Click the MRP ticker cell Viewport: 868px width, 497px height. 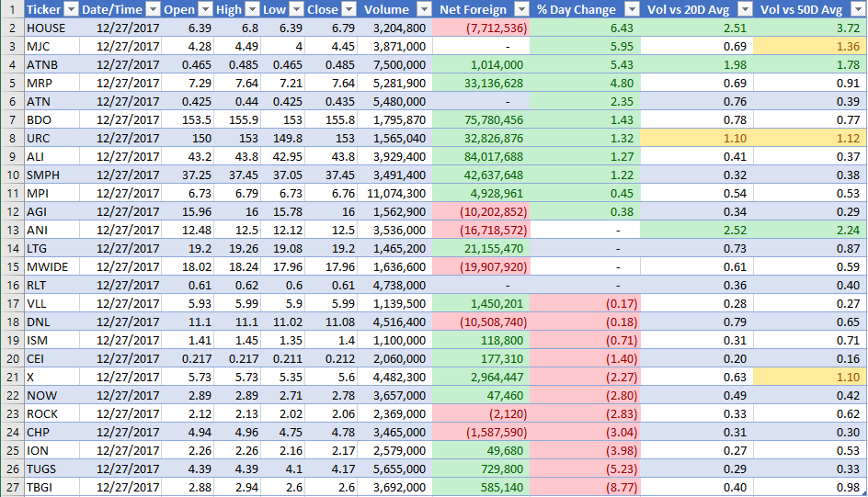coord(52,83)
